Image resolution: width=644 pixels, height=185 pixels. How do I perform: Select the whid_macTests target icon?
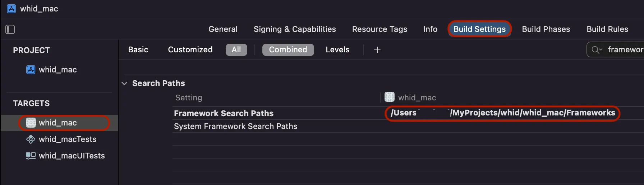(x=31, y=139)
